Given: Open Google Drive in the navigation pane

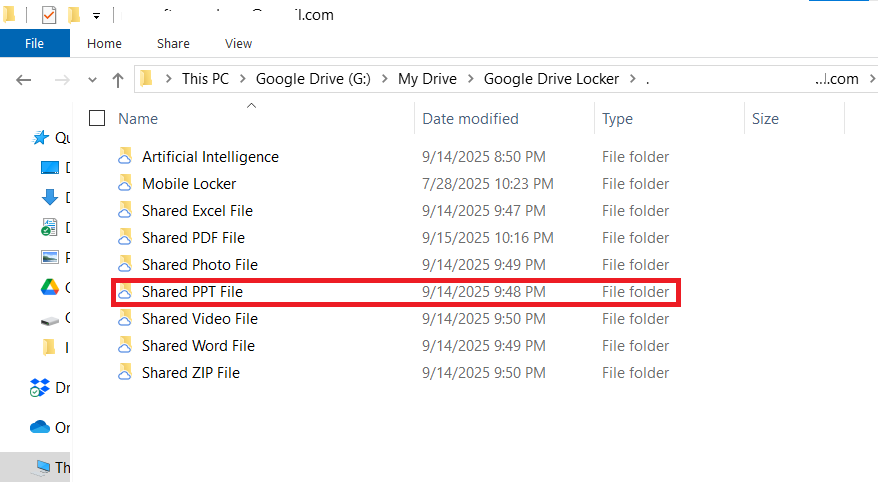Looking at the screenshot, I should coord(50,288).
